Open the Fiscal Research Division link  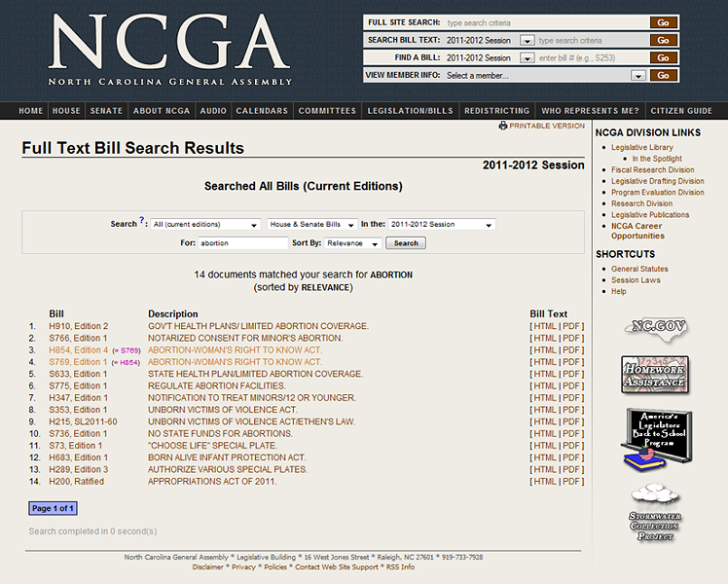[652, 170]
